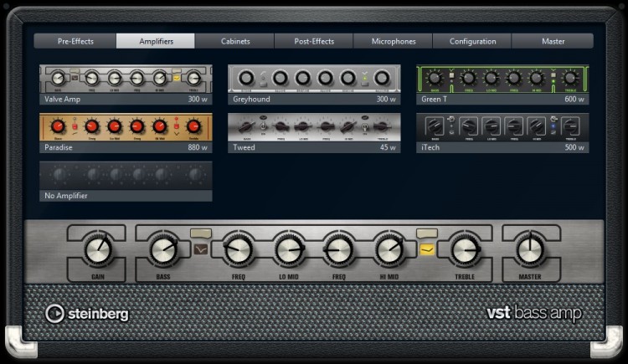The width and height of the screenshot is (628, 364).
Task: Click the Gain knob
Action: [x=98, y=250]
